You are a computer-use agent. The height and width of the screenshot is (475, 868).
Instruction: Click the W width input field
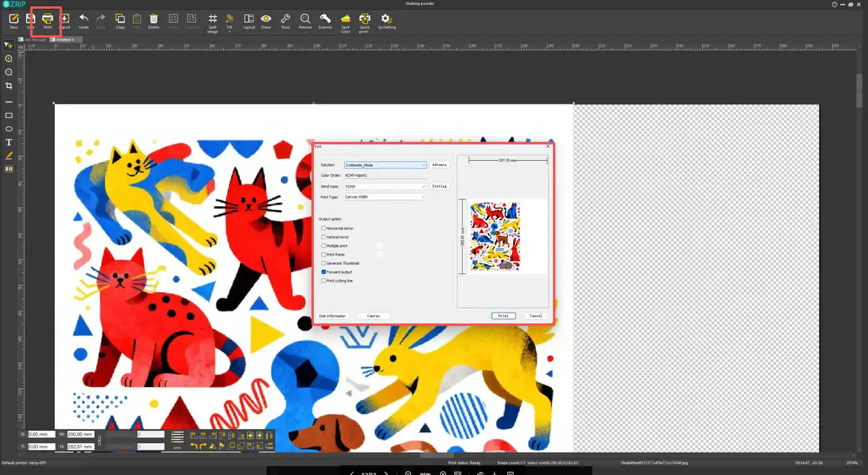(x=80, y=434)
